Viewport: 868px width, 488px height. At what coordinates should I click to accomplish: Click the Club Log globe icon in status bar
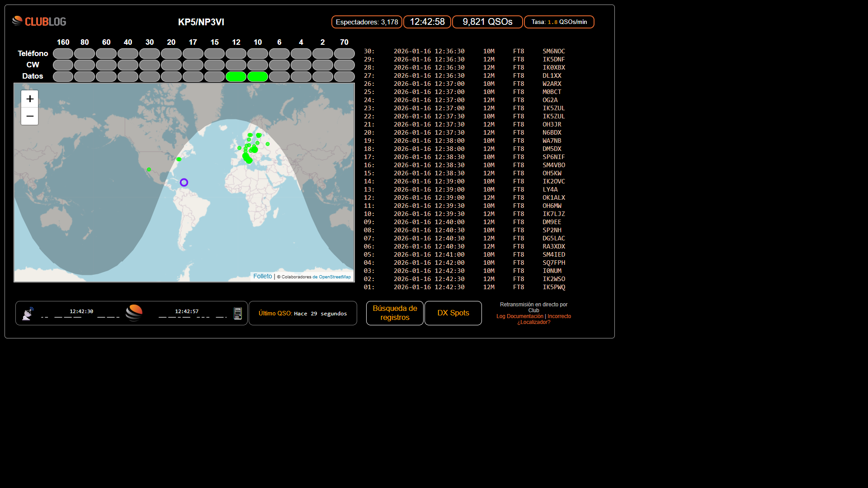point(134,313)
